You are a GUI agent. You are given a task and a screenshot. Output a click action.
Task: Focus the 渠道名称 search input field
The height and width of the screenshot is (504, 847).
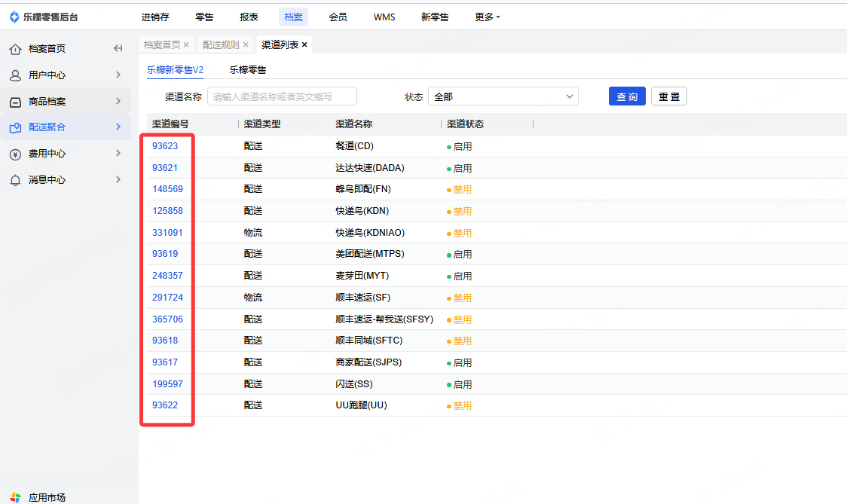tap(282, 96)
